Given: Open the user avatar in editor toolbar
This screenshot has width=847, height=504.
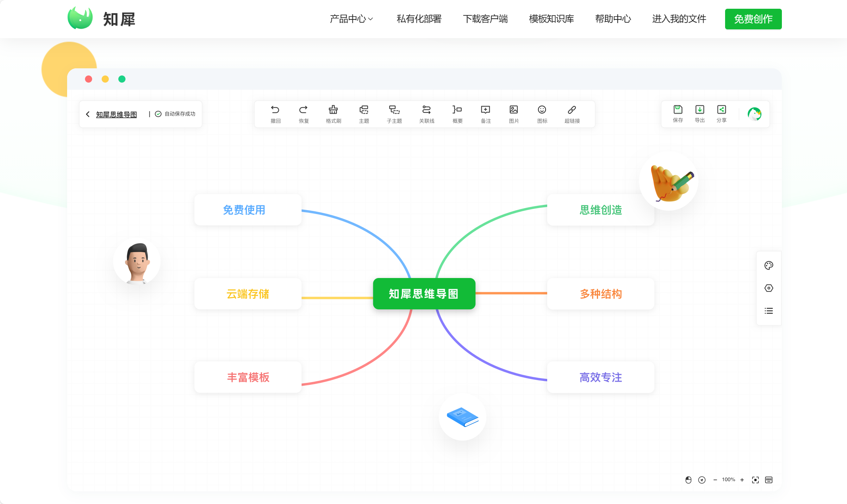Looking at the screenshot, I should pyautogui.click(x=754, y=114).
